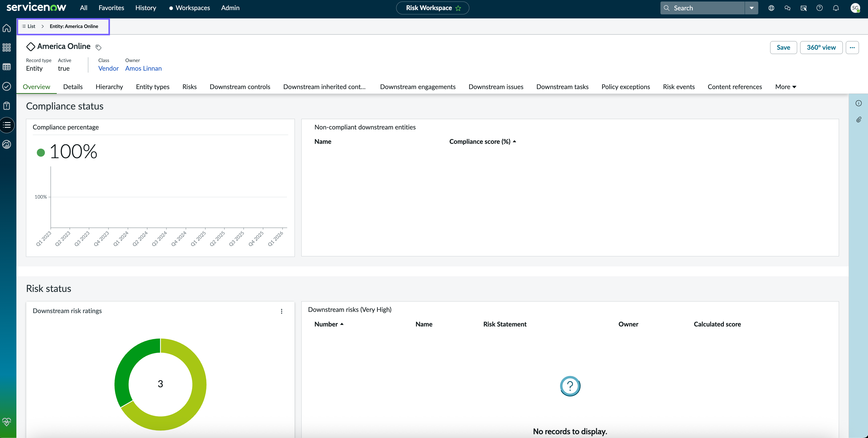Go back to List in breadcrumb
This screenshot has width=868, height=438.
(x=29, y=26)
